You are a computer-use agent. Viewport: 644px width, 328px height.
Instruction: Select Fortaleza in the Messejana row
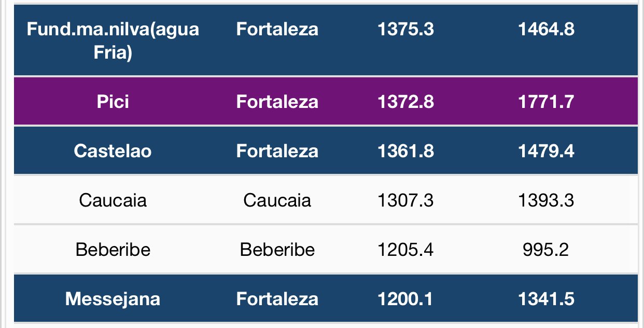277,299
